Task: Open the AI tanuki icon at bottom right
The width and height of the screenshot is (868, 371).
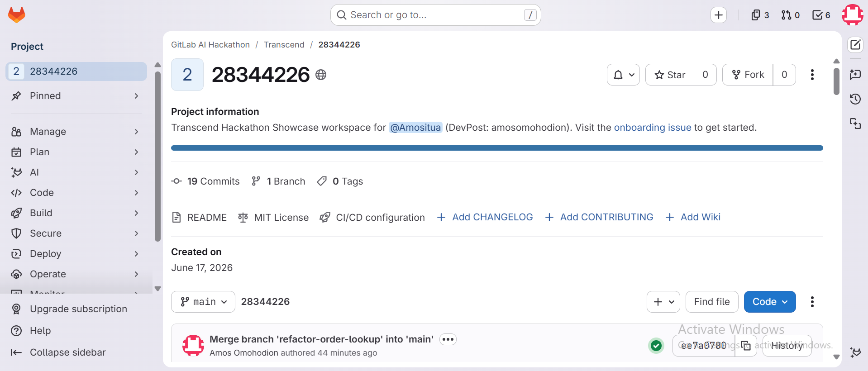Action: point(855,352)
